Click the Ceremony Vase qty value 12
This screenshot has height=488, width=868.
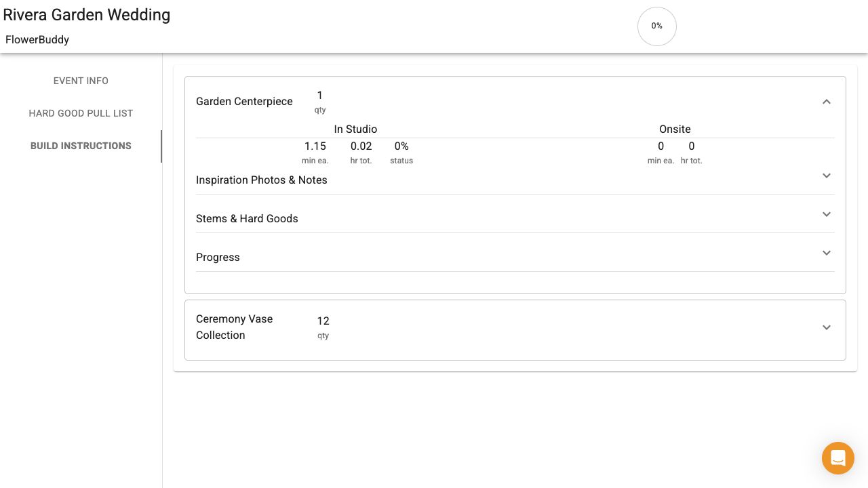[323, 321]
